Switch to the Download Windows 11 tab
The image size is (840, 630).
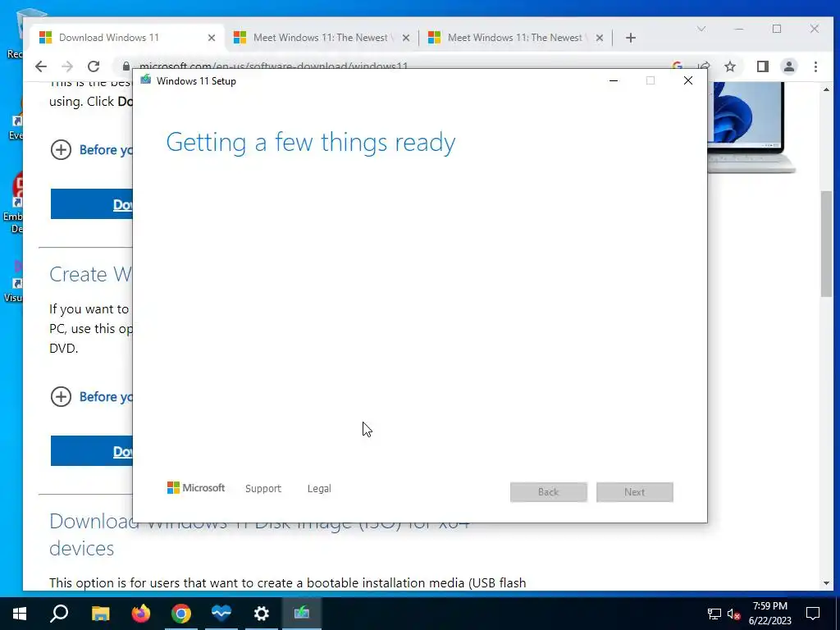coord(127,38)
